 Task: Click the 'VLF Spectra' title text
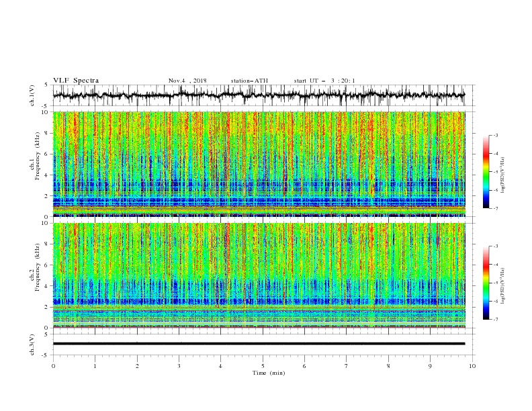coord(76,81)
